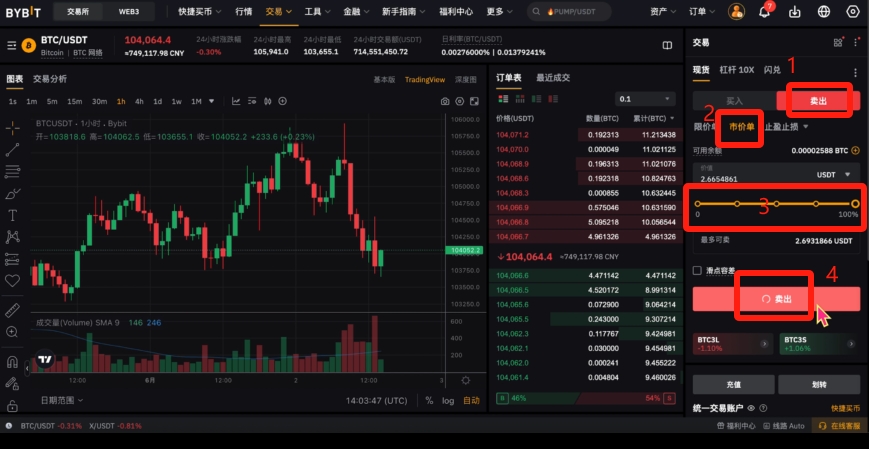Open the trade panel layout icon
The image size is (869, 449).
click(x=837, y=43)
